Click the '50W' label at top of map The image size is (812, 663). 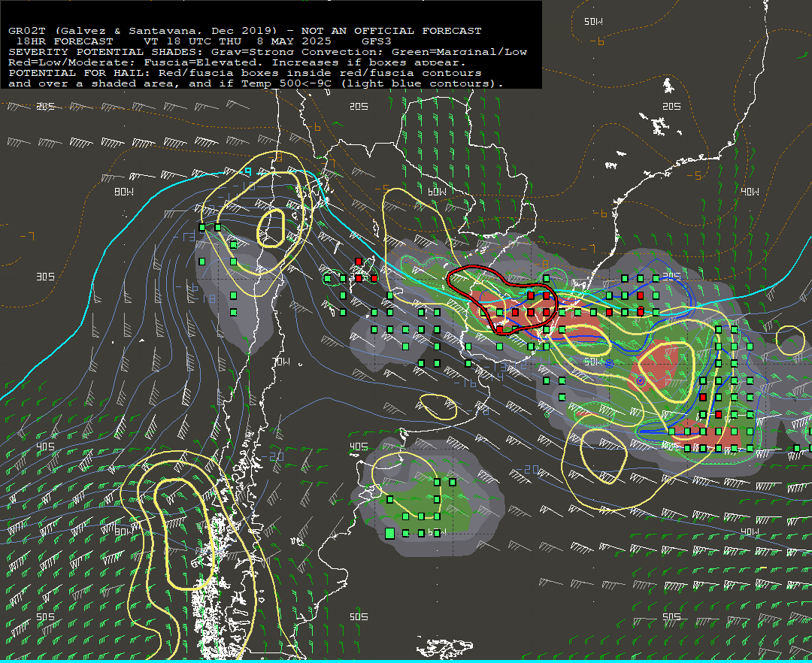[593, 21]
